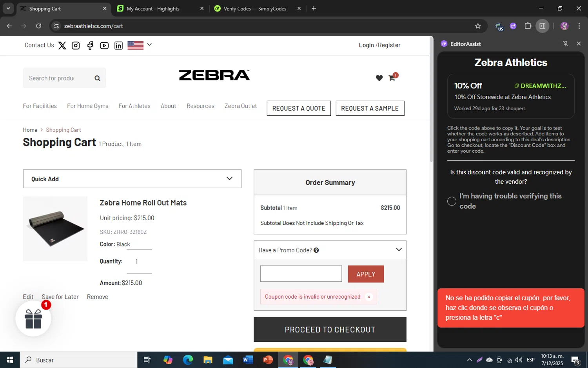Open Microsoft Word from the taskbar
This screenshot has width=588, height=368.
click(x=248, y=360)
